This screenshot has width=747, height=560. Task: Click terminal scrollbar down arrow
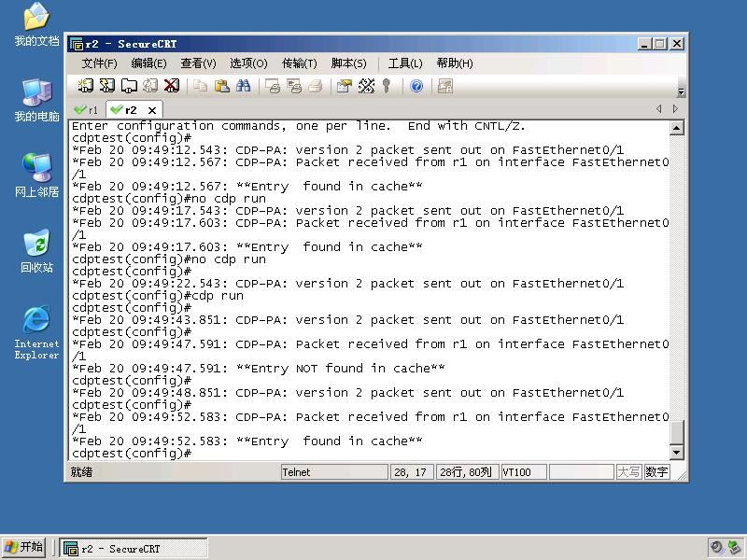pyautogui.click(x=676, y=452)
